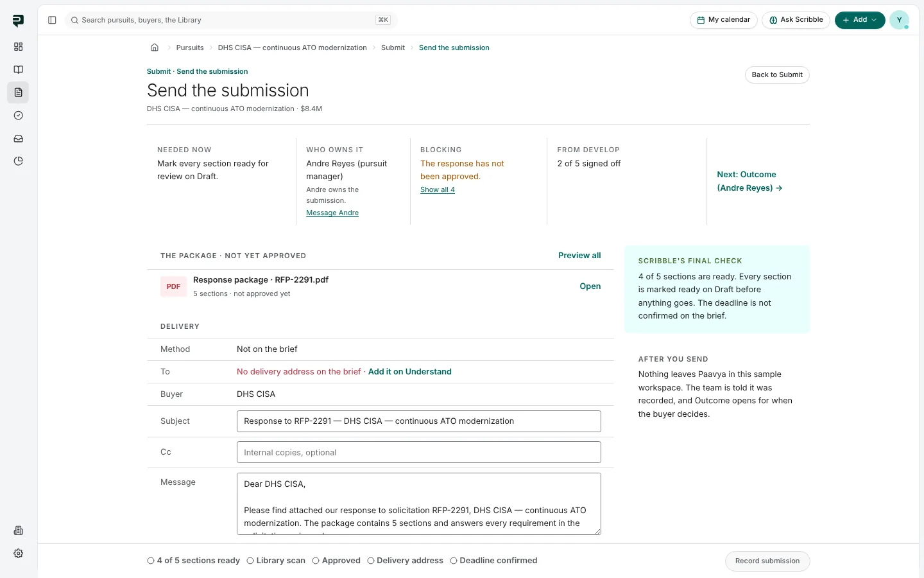Click the Ask Scribble icon
The image size is (924, 578).
(x=773, y=20)
